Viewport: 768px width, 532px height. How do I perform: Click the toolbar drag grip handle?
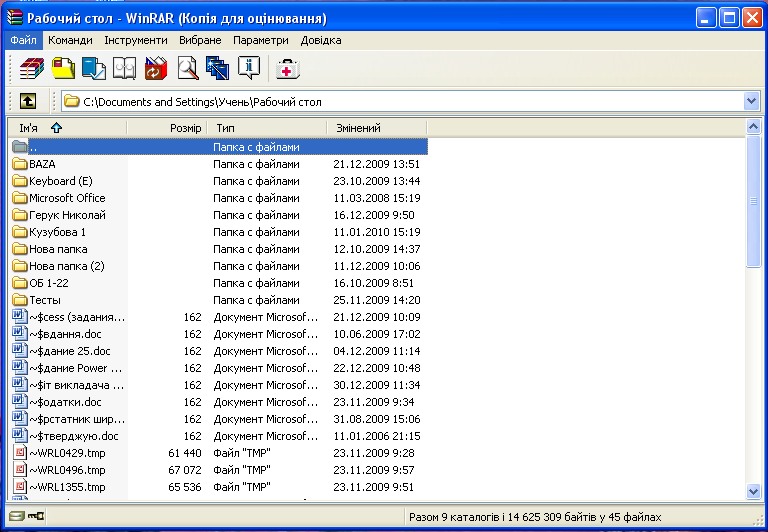click(x=12, y=68)
